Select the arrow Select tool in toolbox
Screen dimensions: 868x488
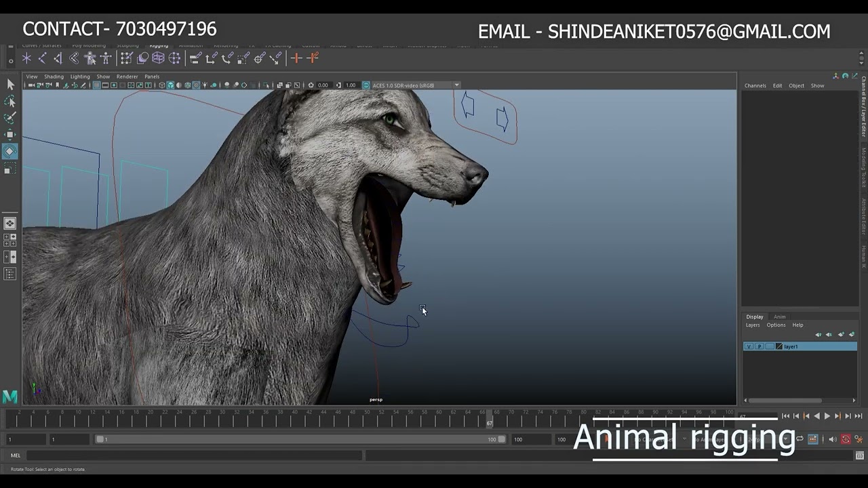click(10, 84)
